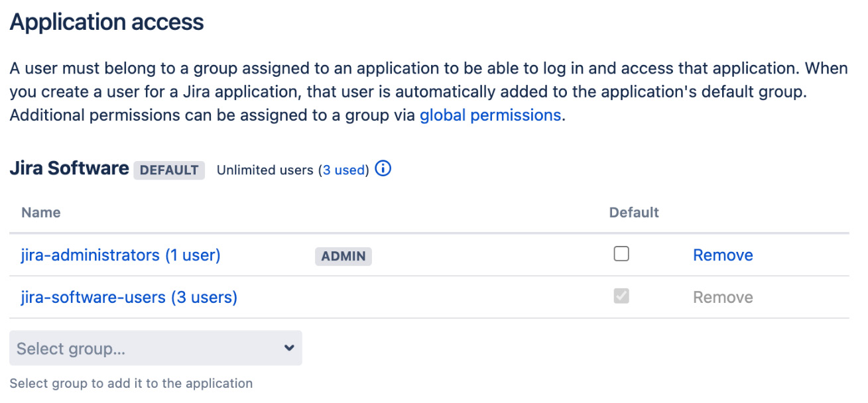The width and height of the screenshot is (868, 403).
Task: Click the helper text under Select group
Action: point(130,383)
